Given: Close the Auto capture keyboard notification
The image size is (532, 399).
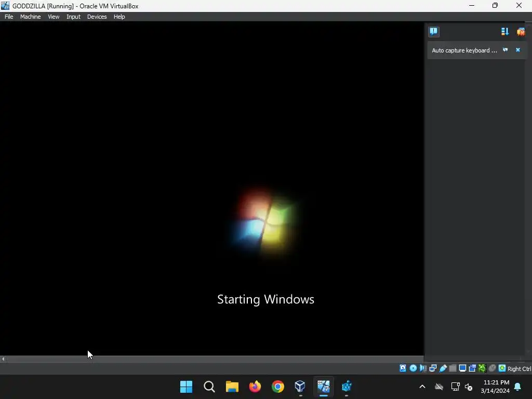Looking at the screenshot, I should click(518, 50).
